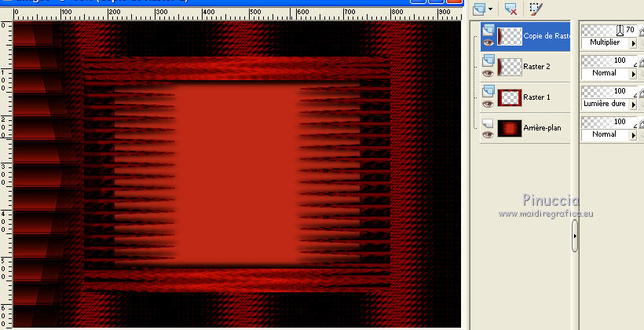Click the raster layer type icon of Copie de Raster
The image size is (644, 330).
[x=488, y=30]
